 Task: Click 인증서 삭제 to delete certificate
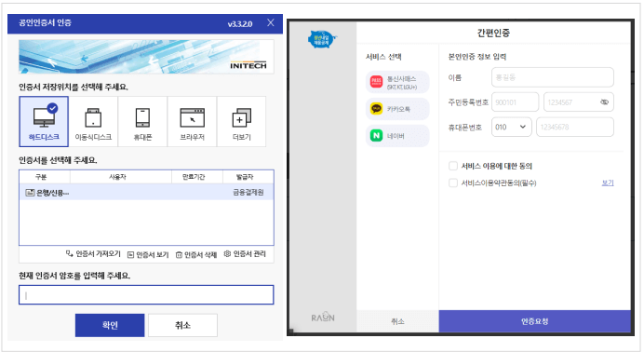[196, 254]
